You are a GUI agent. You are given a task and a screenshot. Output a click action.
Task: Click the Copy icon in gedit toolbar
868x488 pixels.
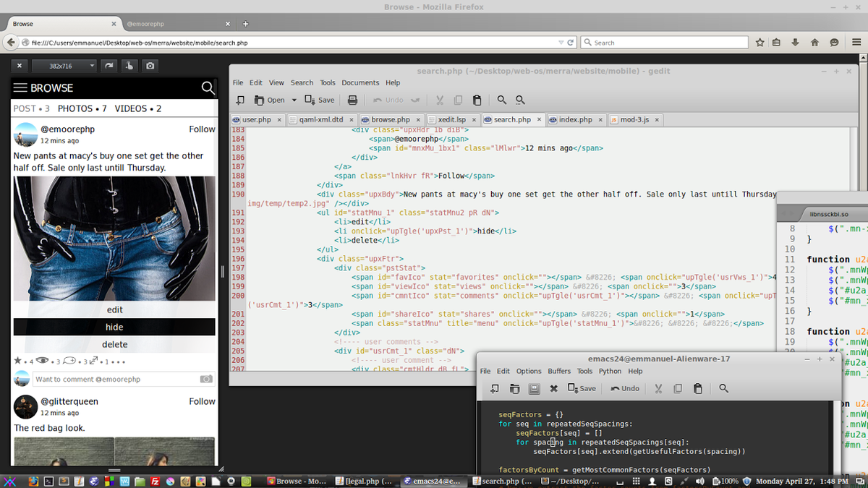pos(458,100)
